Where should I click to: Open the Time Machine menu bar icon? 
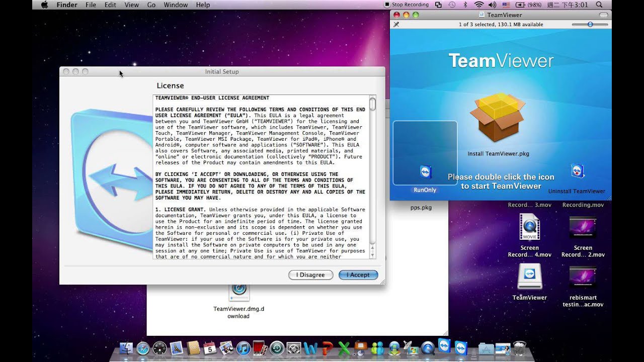pos(452,5)
